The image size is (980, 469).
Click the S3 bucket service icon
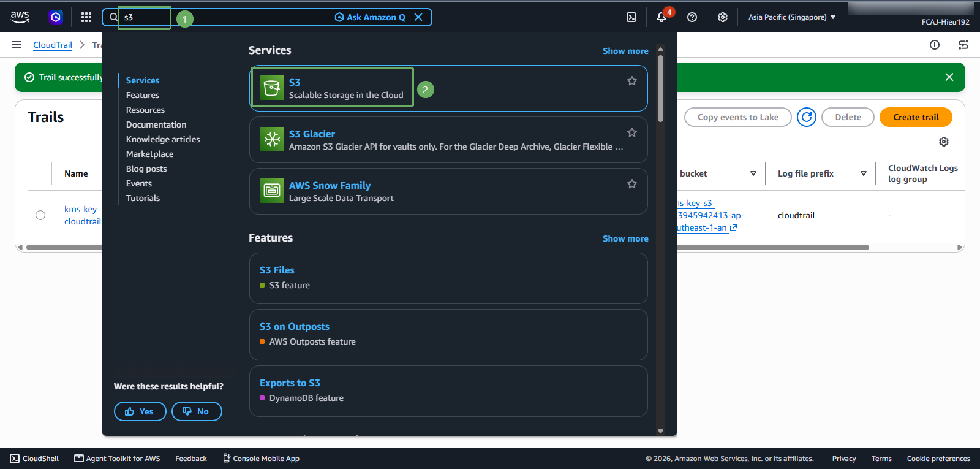point(272,88)
